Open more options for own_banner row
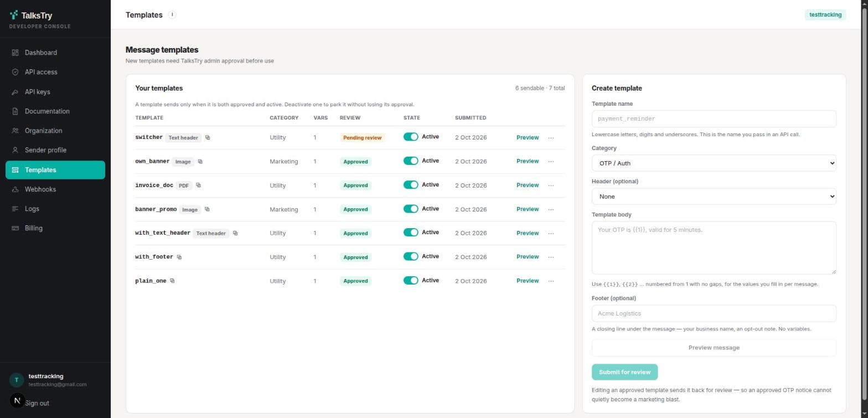This screenshot has width=868, height=418. (x=551, y=162)
